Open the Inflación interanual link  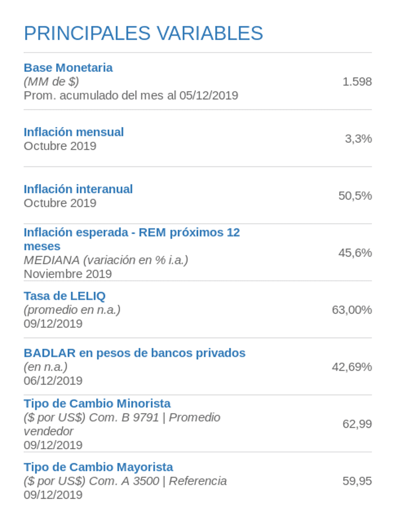click(78, 189)
